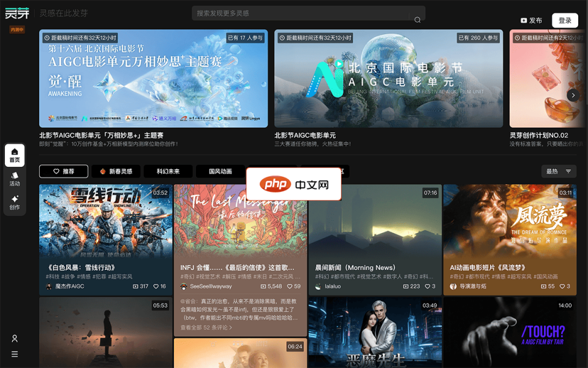Open the 恶魔先生 video thumbnail
Viewport: 588px width, 368px height.
pos(375,332)
